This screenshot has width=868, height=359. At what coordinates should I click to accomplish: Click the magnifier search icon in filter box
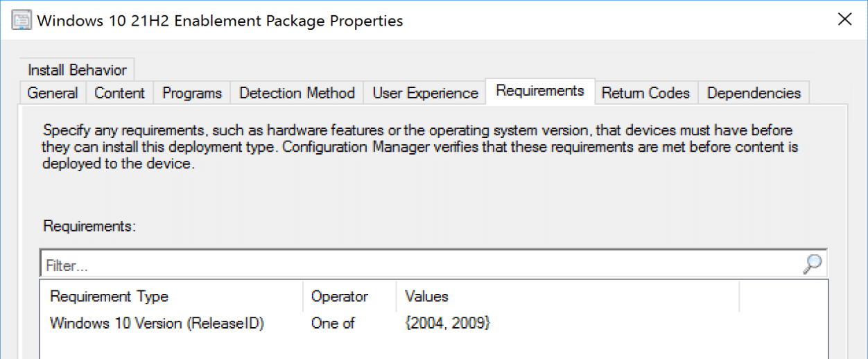pyautogui.click(x=812, y=264)
